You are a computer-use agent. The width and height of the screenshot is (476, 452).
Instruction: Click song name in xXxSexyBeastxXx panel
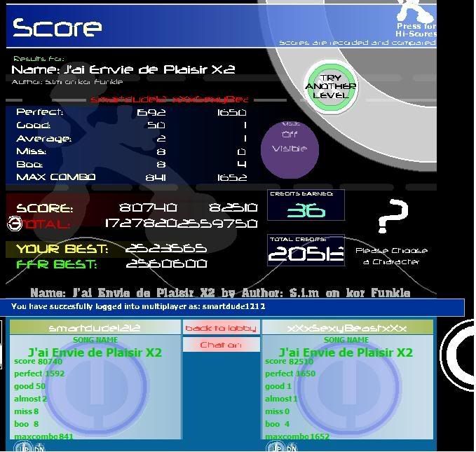tap(346, 352)
